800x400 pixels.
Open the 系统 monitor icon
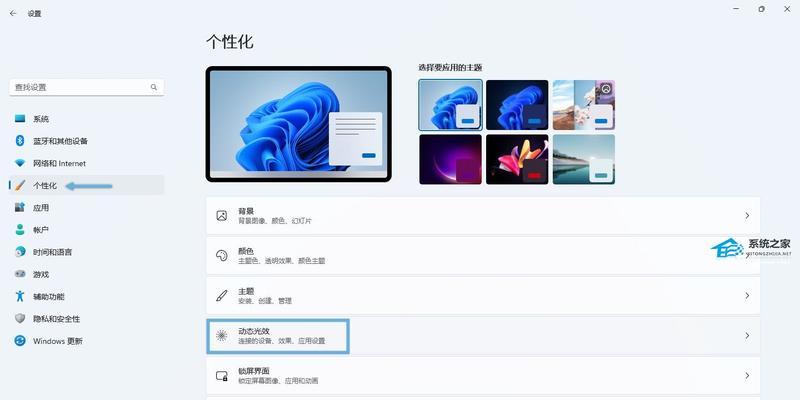pyautogui.click(x=20, y=119)
